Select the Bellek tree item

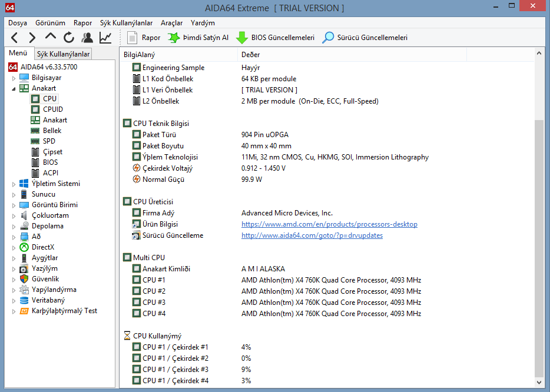pos(52,131)
